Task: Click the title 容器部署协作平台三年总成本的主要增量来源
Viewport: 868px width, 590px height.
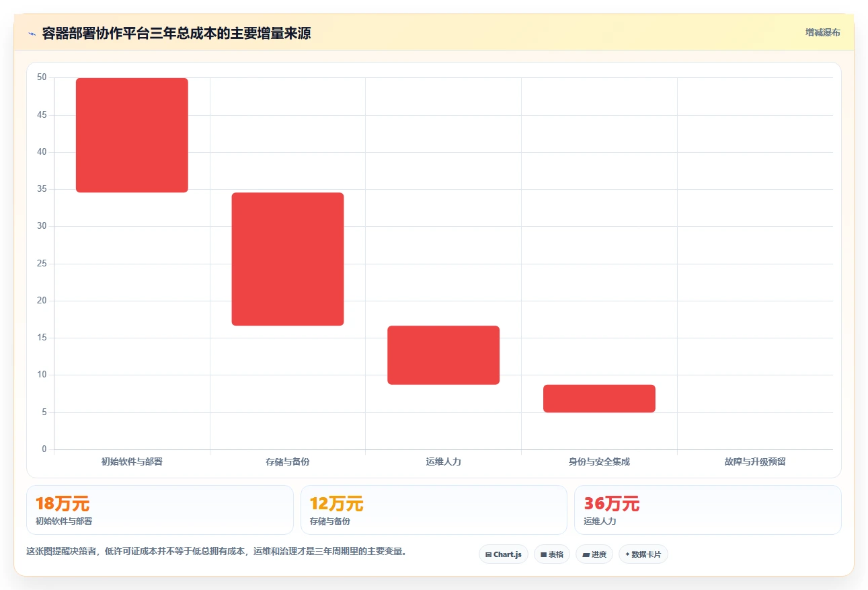Action: point(176,33)
